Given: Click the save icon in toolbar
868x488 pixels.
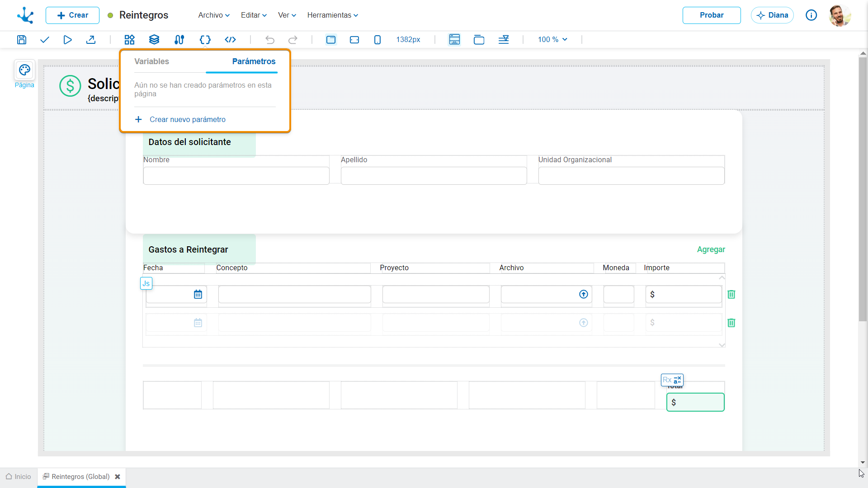Looking at the screenshot, I should [22, 40].
